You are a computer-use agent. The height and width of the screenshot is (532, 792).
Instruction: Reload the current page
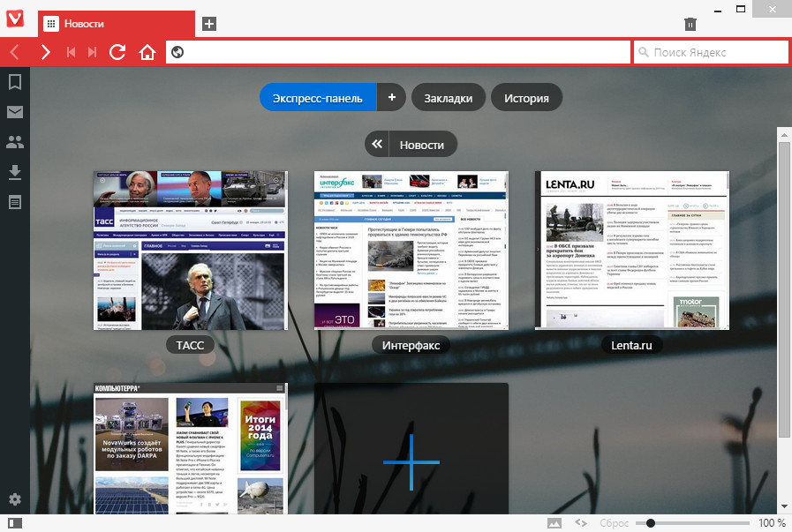click(x=117, y=52)
